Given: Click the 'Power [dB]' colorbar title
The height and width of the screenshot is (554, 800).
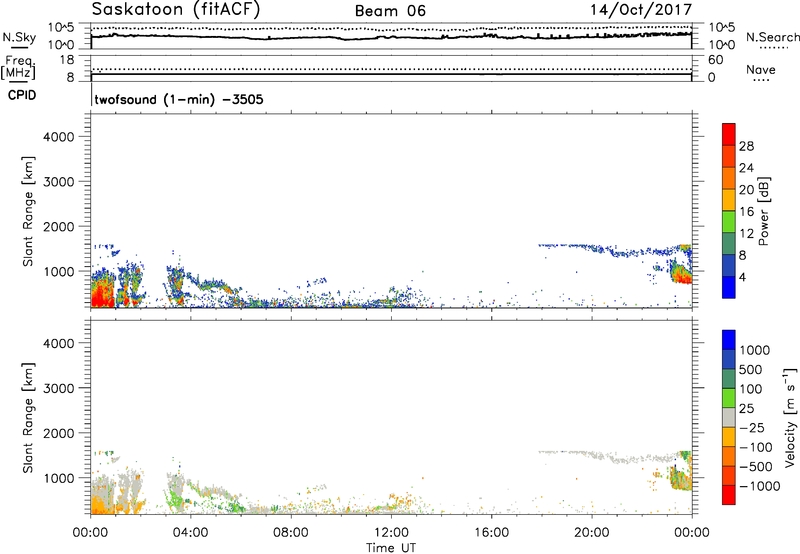Looking at the screenshot, I should tap(763, 211).
